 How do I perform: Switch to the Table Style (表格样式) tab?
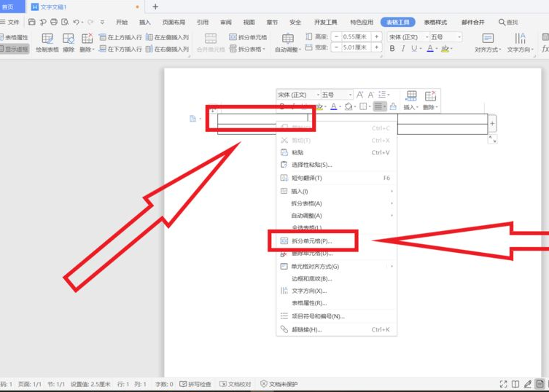point(436,22)
